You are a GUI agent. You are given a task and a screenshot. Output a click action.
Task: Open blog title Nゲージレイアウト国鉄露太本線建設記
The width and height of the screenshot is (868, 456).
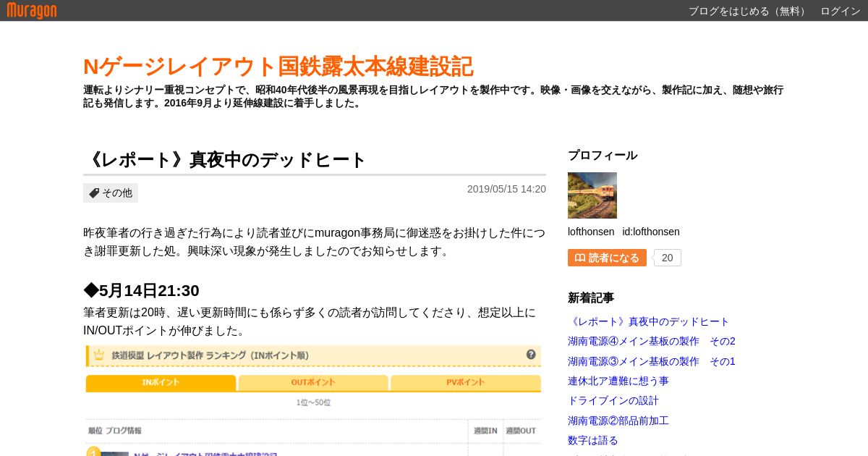(278, 67)
